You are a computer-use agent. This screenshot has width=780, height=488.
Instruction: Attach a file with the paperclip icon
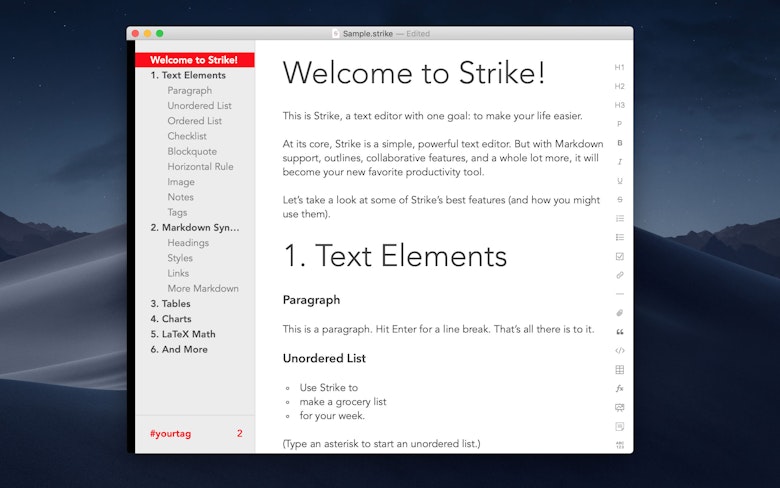click(620, 313)
